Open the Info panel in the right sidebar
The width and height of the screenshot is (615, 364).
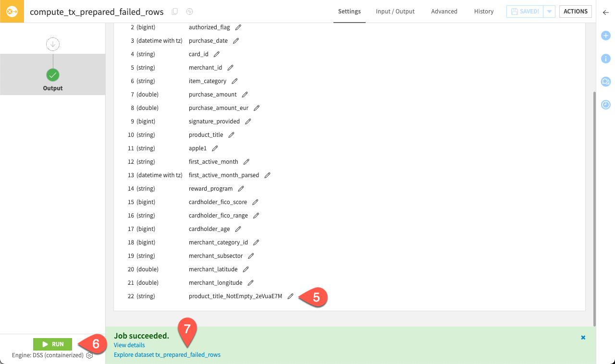pyautogui.click(x=605, y=59)
